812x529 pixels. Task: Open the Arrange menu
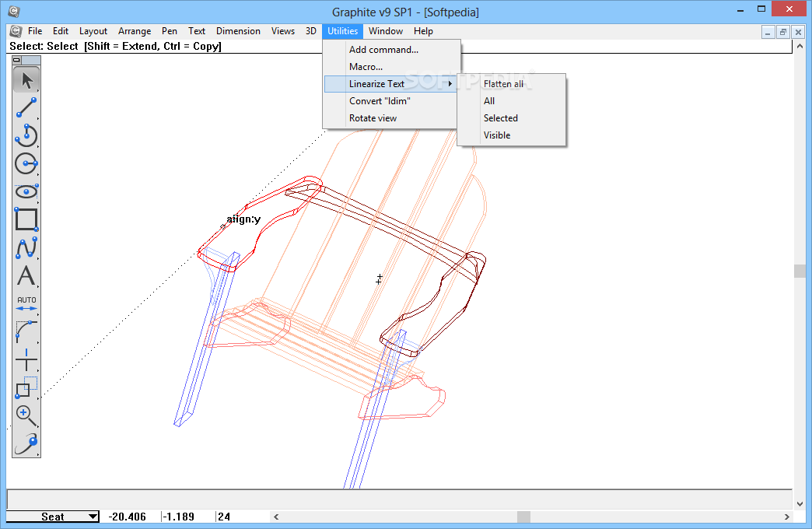pyautogui.click(x=135, y=31)
